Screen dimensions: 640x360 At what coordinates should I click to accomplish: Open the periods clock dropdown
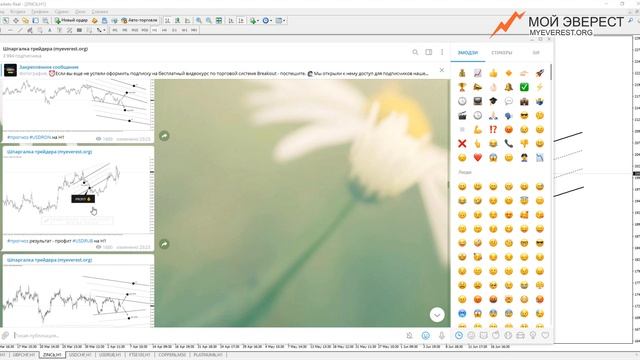pyautogui.click(x=267, y=20)
